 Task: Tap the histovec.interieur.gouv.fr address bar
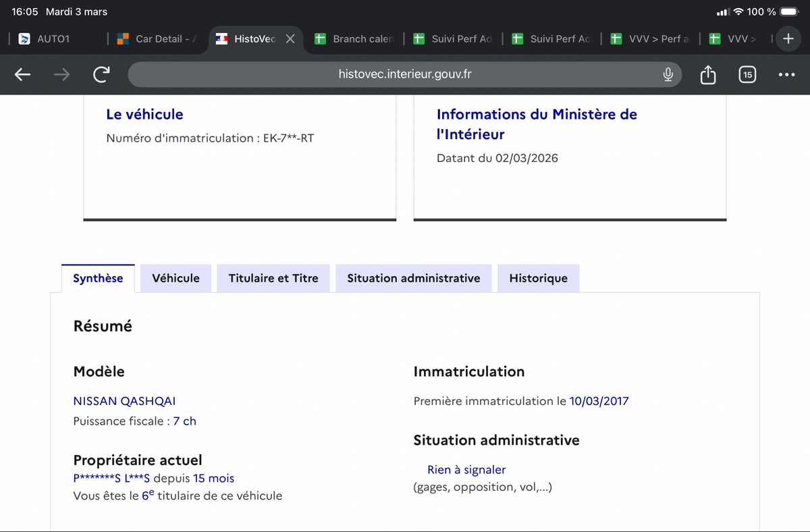point(404,74)
